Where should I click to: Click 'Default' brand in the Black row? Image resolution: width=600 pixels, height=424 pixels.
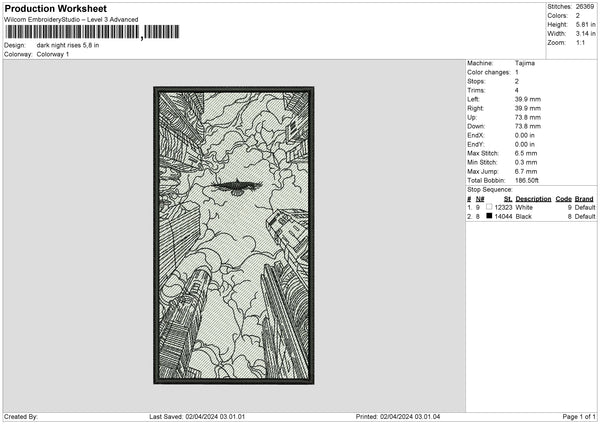(585, 217)
